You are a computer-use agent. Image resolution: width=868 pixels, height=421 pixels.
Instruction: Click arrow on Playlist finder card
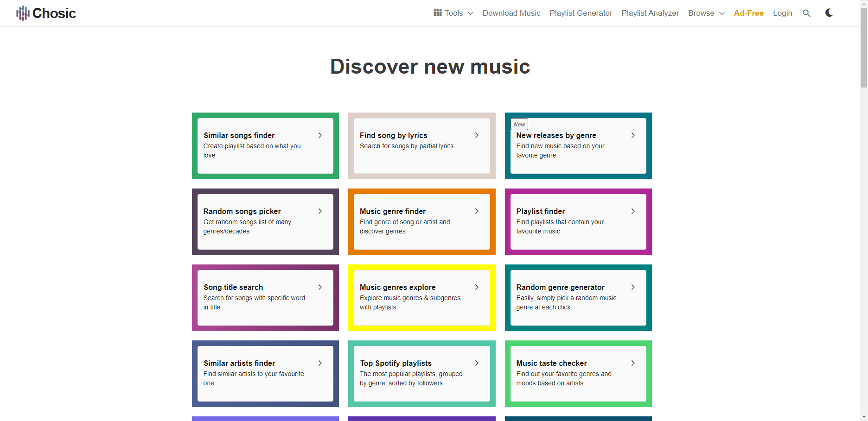pyautogui.click(x=633, y=211)
